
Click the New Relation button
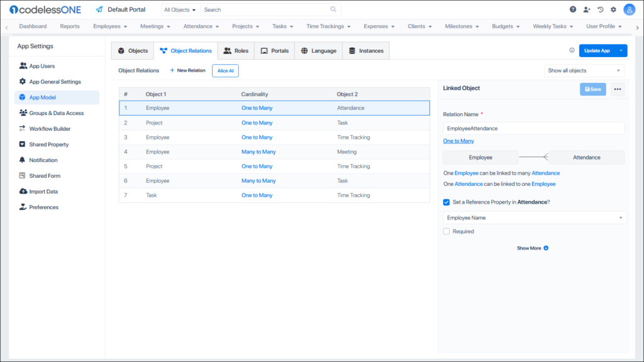coord(187,70)
